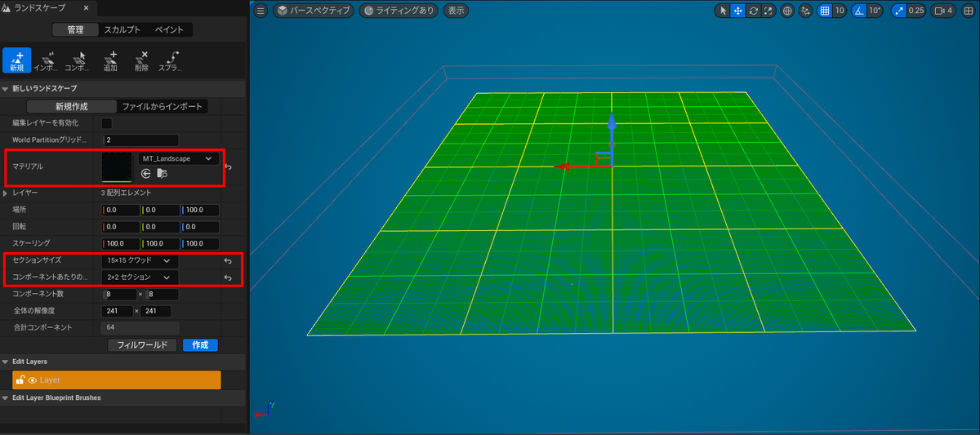
Task: Toggle grid snapping icon
Action: (x=825, y=11)
